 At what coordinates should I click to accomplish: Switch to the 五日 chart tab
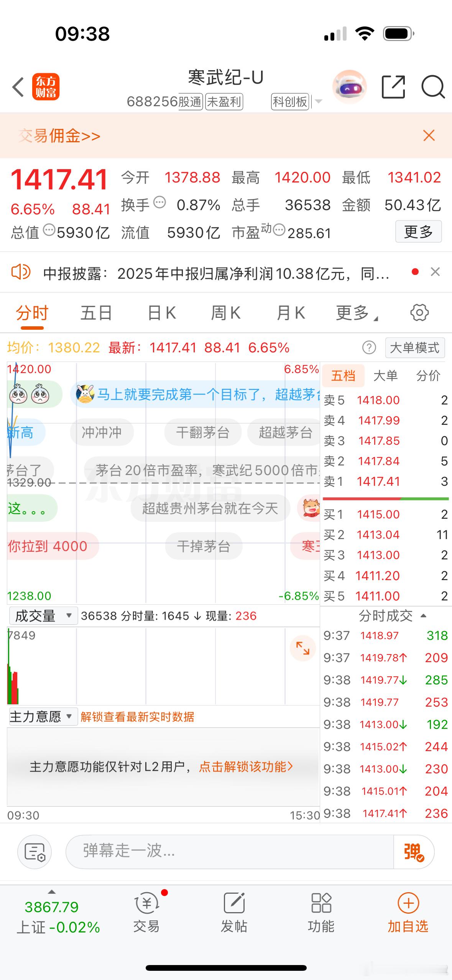coord(96,313)
